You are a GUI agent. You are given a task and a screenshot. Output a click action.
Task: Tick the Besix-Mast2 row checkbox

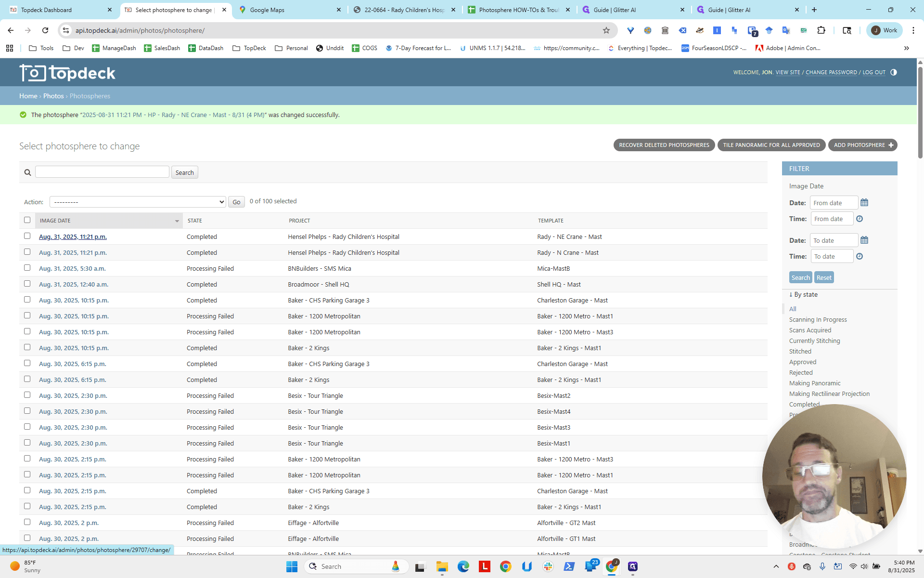pos(27,395)
